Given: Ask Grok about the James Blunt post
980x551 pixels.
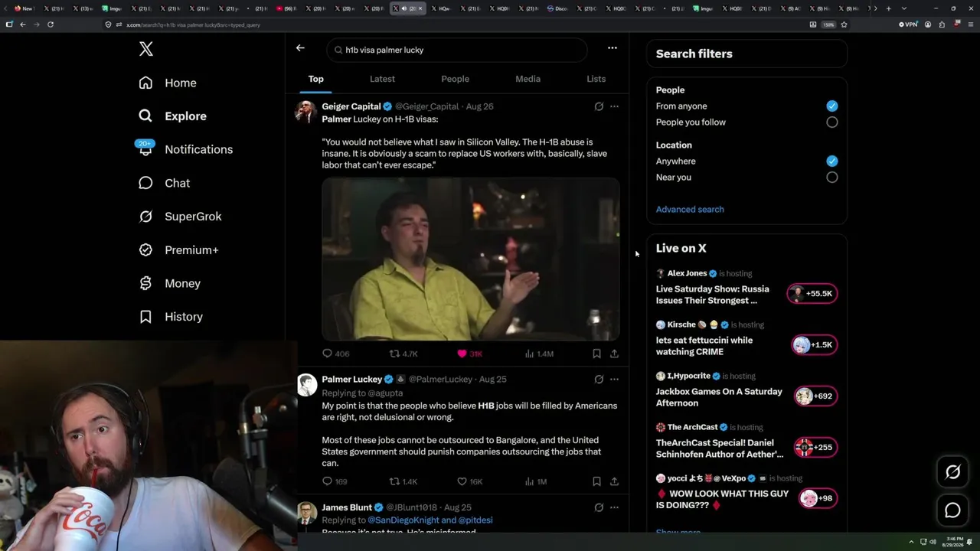Looking at the screenshot, I should pyautogui.click(x=599, y=507).
